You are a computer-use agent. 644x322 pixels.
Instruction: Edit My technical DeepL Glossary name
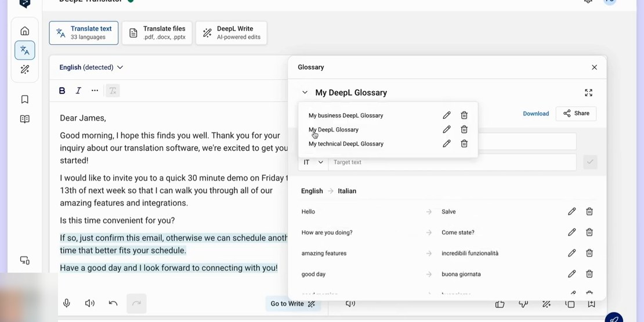446,144
